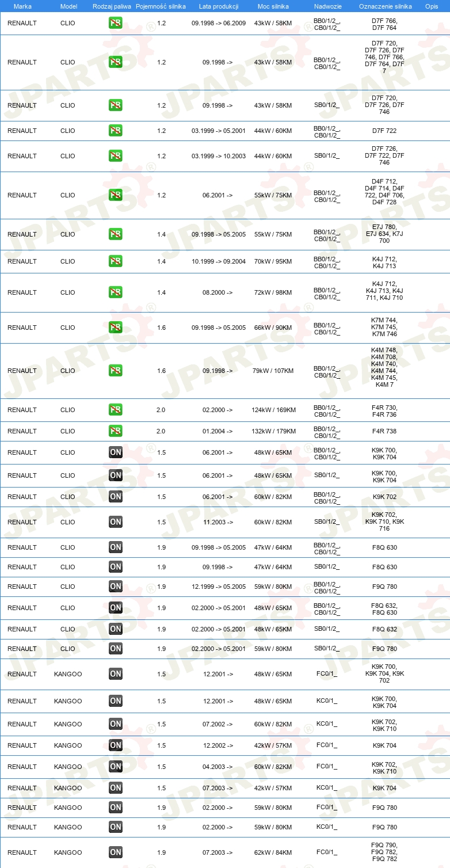This screenshot has height=868, width=450.
Task: Click engine code cell F4R 730, F4R 736
Action: [384, 411]
